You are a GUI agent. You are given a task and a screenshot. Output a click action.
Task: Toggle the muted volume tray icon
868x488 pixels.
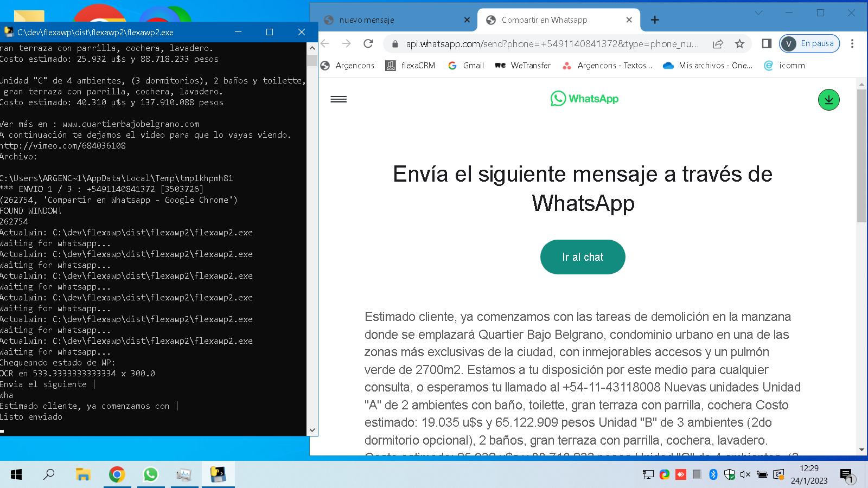[x=745, y=475]
